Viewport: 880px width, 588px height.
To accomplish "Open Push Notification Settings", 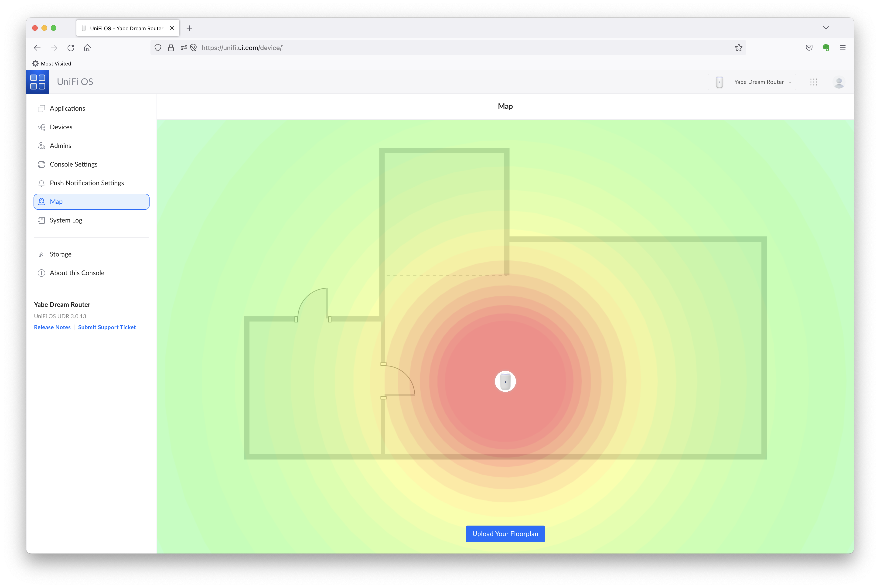I will tap(91, 183).
